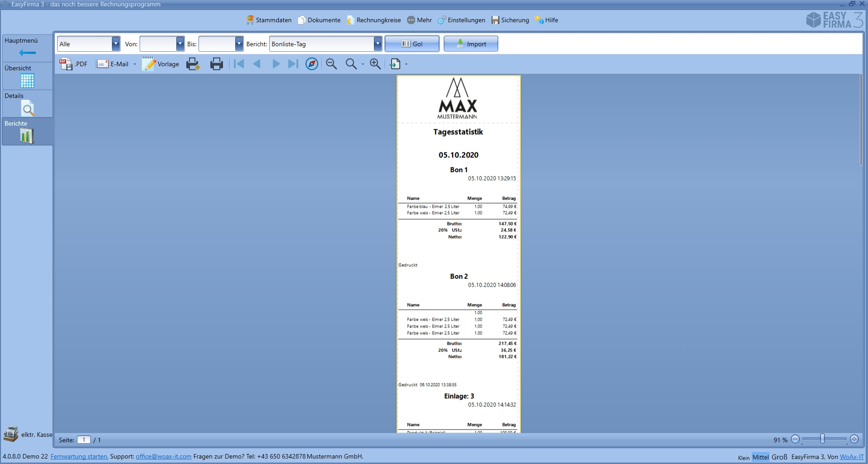Viewport: 868px width, 464px height.
Task: Jump to the first page
Action: pos(239,64)
